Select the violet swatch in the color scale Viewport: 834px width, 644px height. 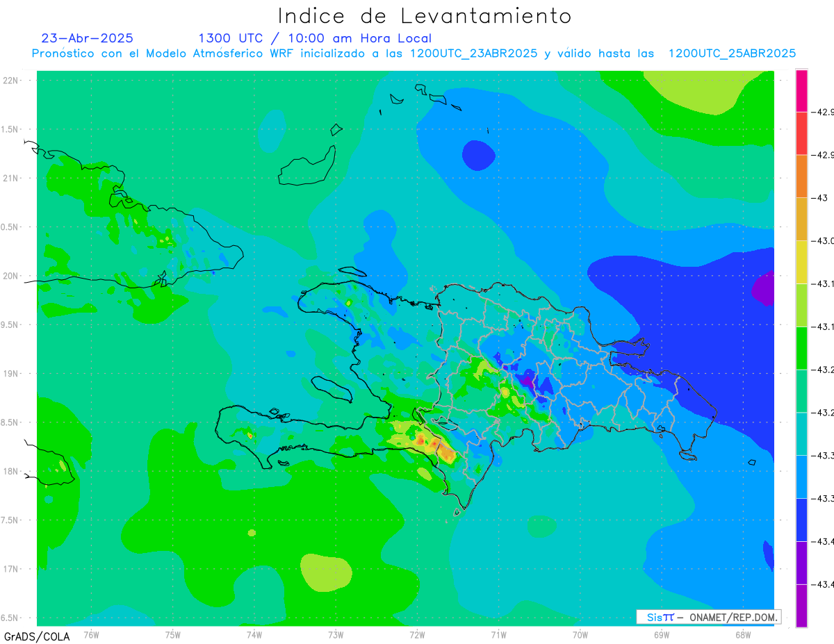[x=801, y=563]
